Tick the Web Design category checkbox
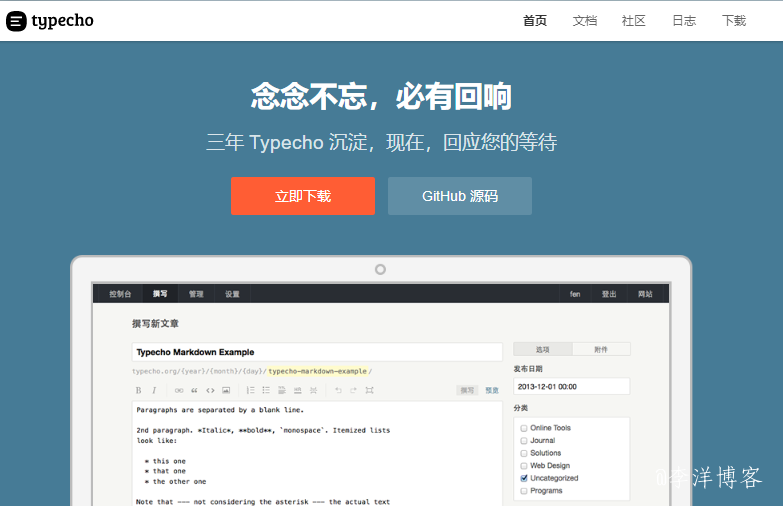783x506 pixels. (523, 466)
